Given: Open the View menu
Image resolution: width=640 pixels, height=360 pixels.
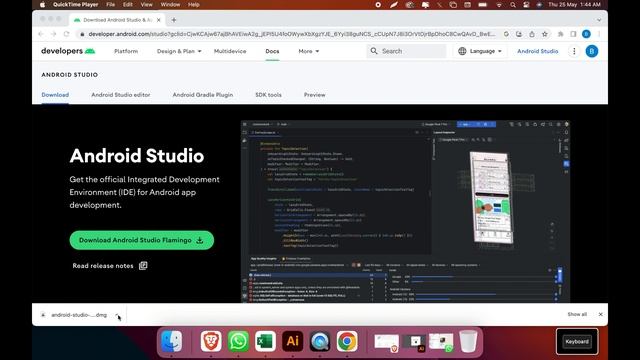Looking at the screenshot, I should pyautogui.click(x=147, y=5).
